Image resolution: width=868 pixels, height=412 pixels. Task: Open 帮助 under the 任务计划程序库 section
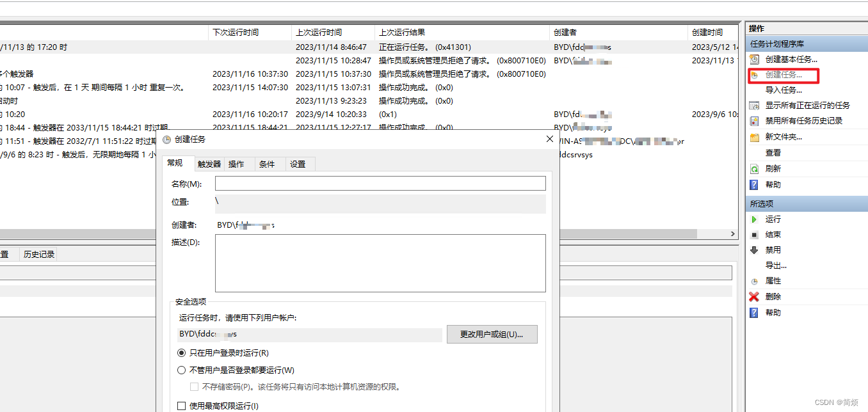pos(773,185)
